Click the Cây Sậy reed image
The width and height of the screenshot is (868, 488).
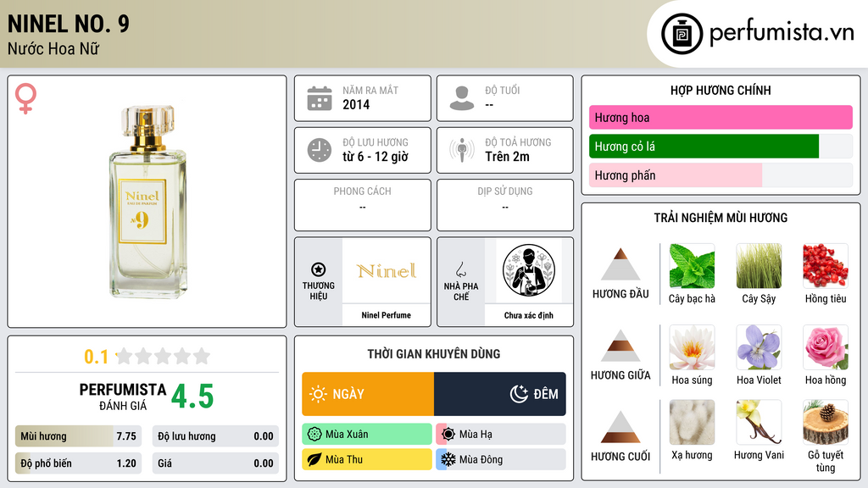click(x=759, y=266)
